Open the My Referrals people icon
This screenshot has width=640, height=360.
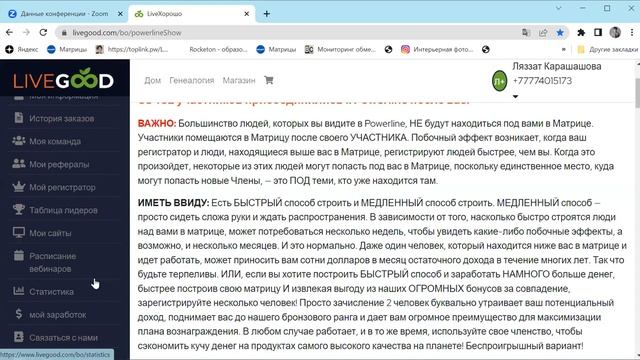point(19,164)
